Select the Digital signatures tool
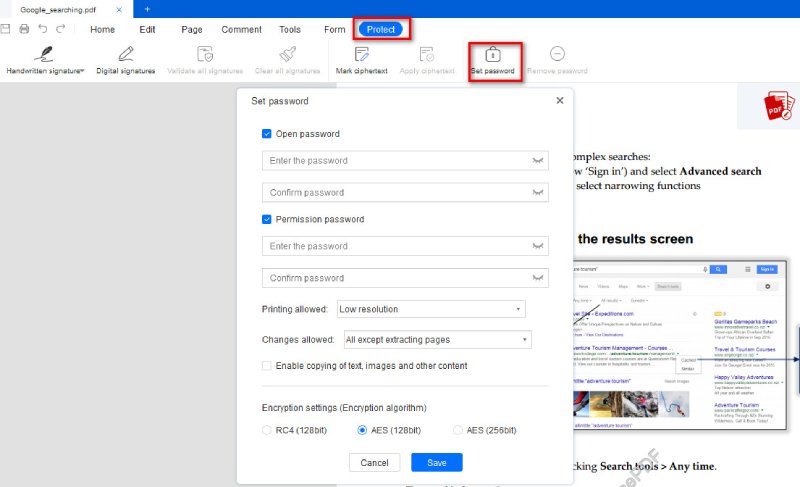Viewport: 800px width, 487px height. 126,60
